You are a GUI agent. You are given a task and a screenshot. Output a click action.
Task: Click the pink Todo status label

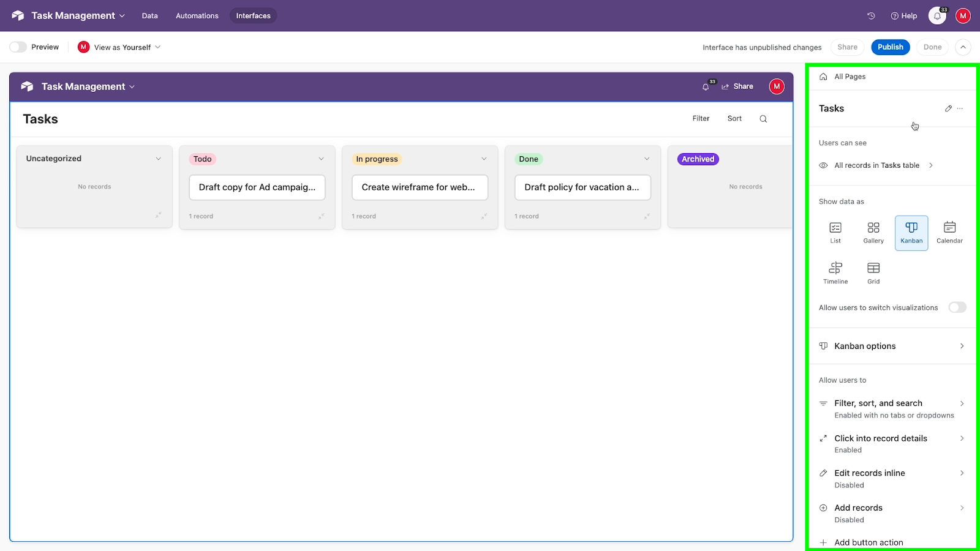tap(203, 159)
